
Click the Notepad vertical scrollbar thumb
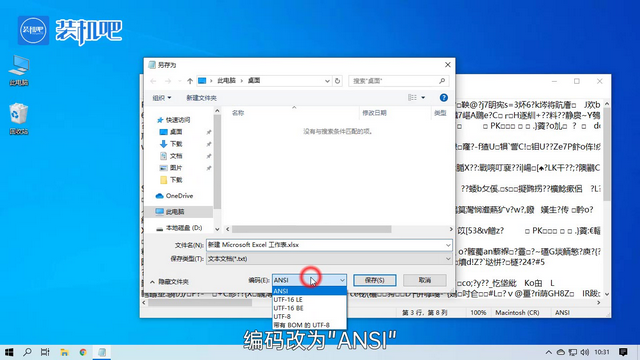coord(607,153)
